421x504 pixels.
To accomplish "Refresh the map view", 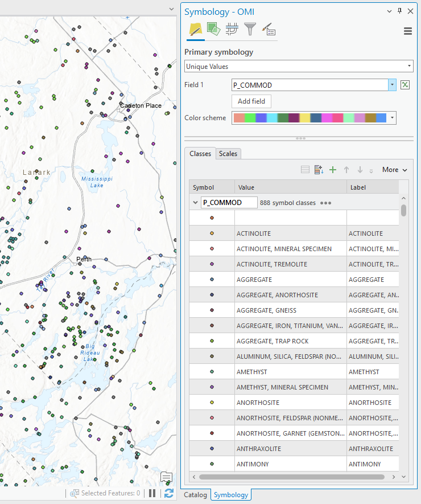I will click(x=169, y=493).
